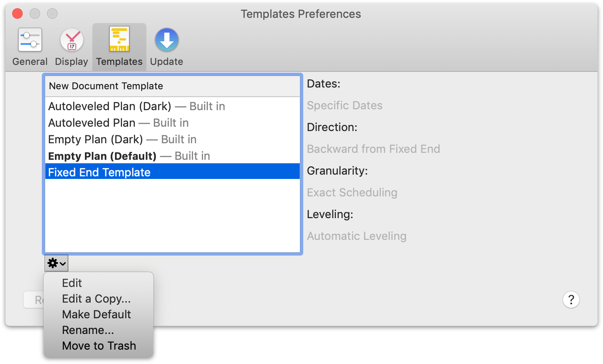This screenshot has width=603, height=364.
Task: Select Autoleveled Plan (Dark) template row
Action: [173, 106]
